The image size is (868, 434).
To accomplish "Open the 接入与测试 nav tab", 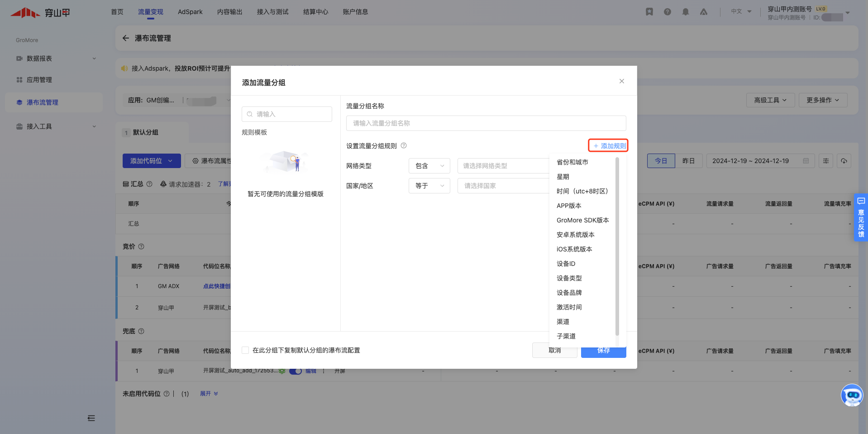I will (273, 12).
